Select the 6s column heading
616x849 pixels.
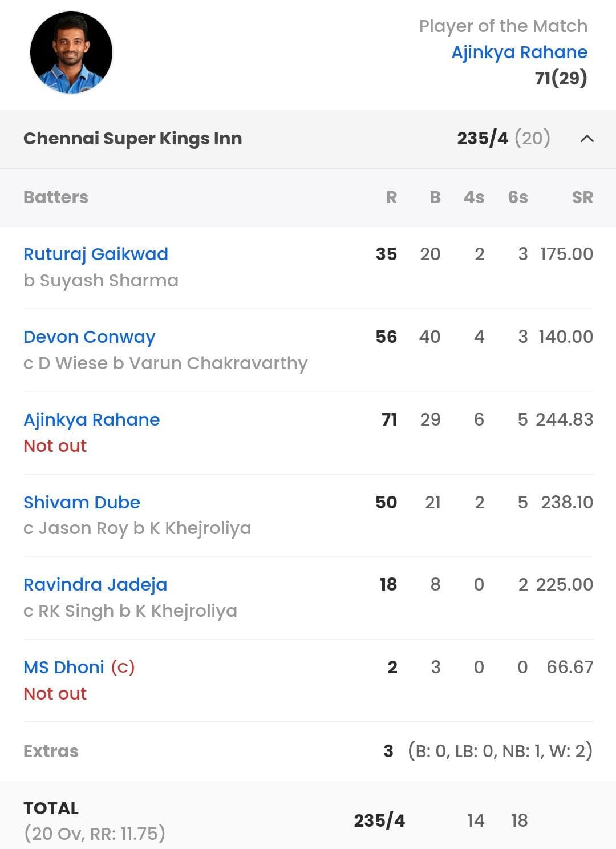[x=517, y=198]
